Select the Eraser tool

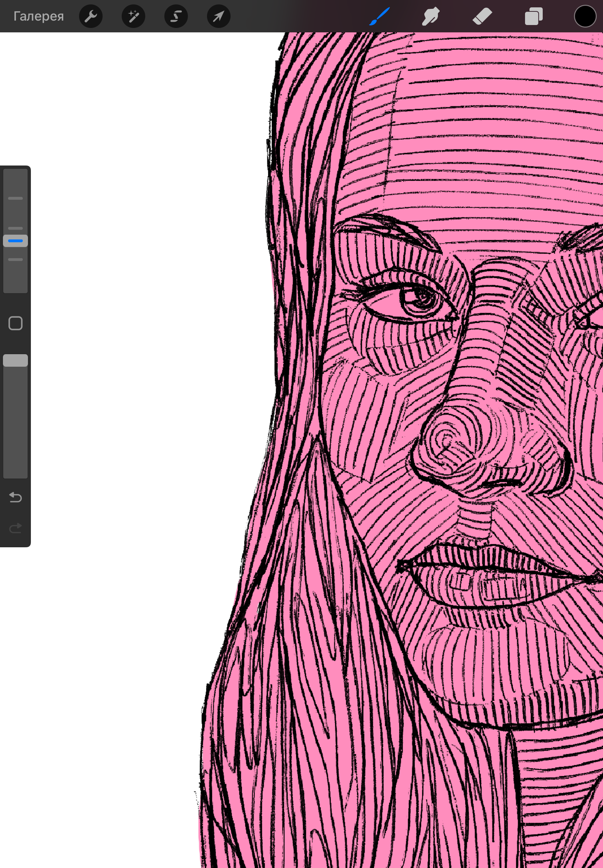coord(482,17)
